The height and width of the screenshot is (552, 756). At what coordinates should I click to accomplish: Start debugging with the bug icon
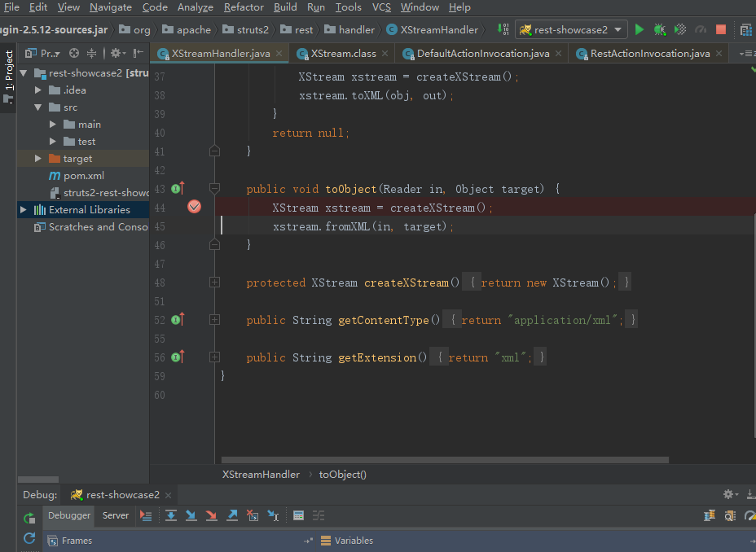pyautogui.click(x=659, y=29)
